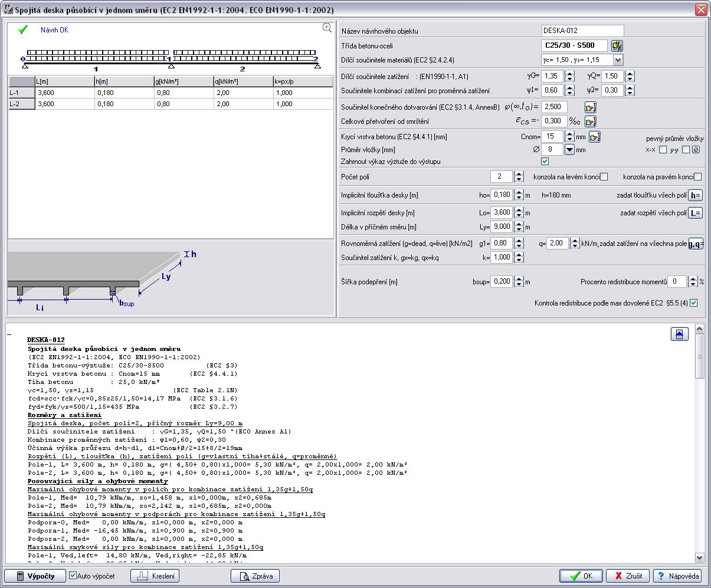Adjust dead load g1 stepper

click(519, 243)
